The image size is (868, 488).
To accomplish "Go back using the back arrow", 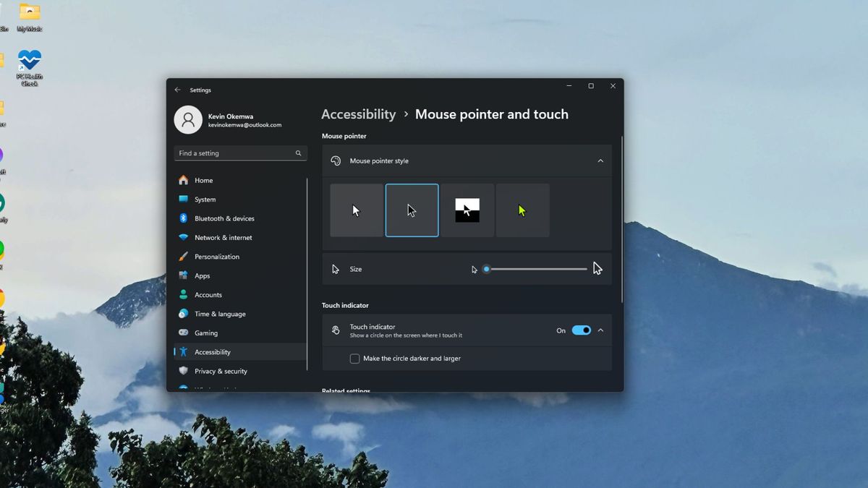I will (x=177, y=90).
